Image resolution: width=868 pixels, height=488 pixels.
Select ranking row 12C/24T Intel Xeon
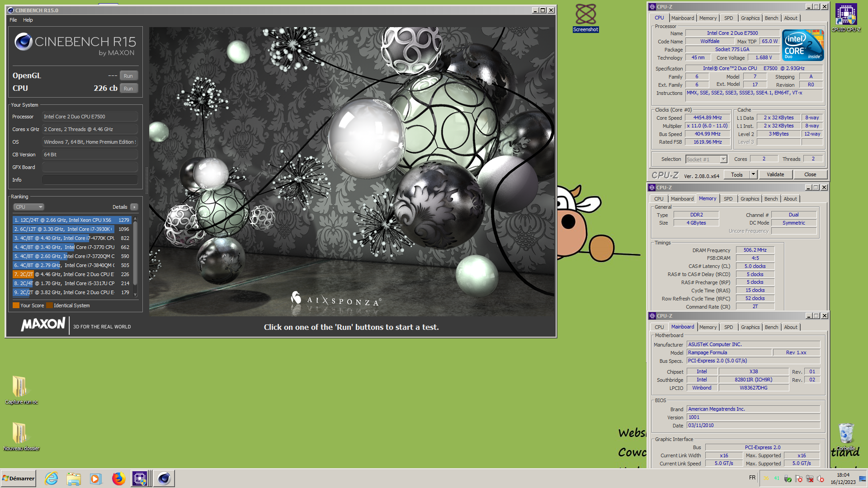coord(72,220)
